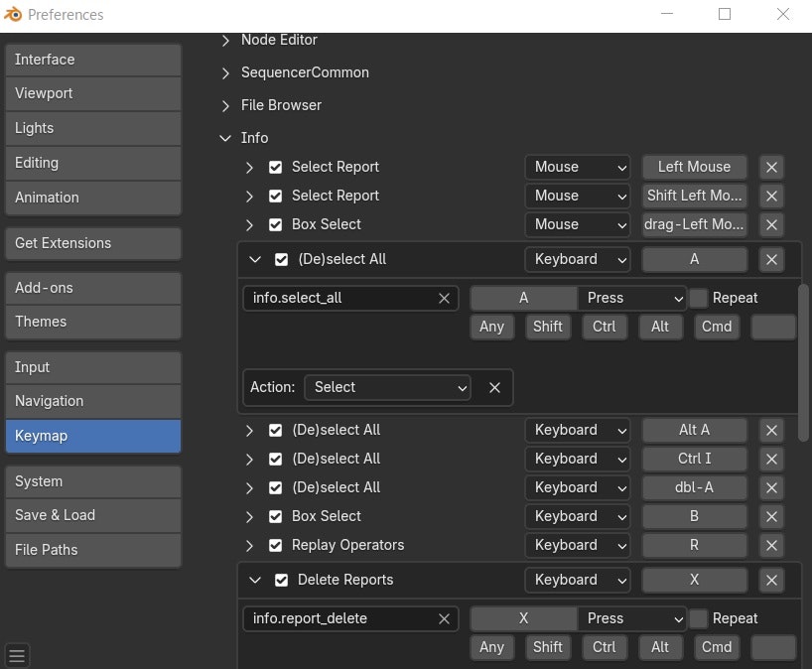Uncheck the (De)select All Alt A checkbox
812x669 pixels.
click(276, 431)
